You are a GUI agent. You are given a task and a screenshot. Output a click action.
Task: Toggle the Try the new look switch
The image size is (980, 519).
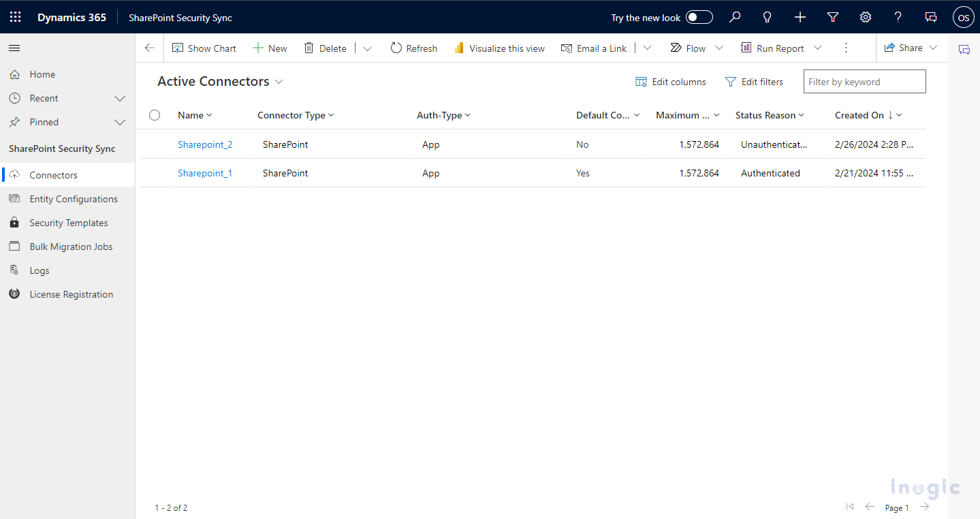tap(699, 17)
